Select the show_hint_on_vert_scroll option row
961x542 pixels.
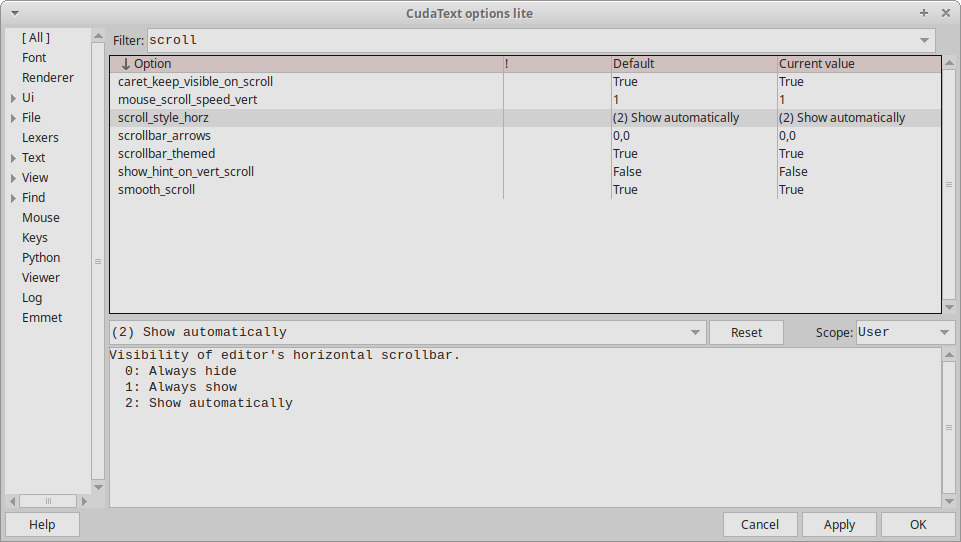526,172
